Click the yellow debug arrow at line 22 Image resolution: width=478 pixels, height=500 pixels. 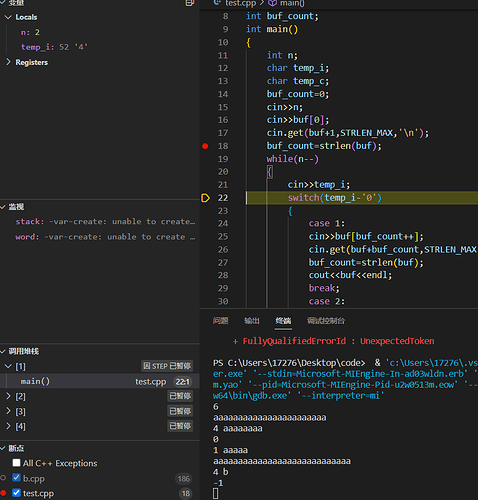205,198
